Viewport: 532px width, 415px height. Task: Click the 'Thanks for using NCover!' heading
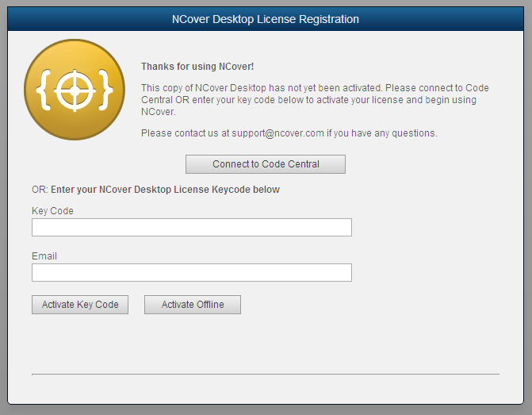coord(197,67)
